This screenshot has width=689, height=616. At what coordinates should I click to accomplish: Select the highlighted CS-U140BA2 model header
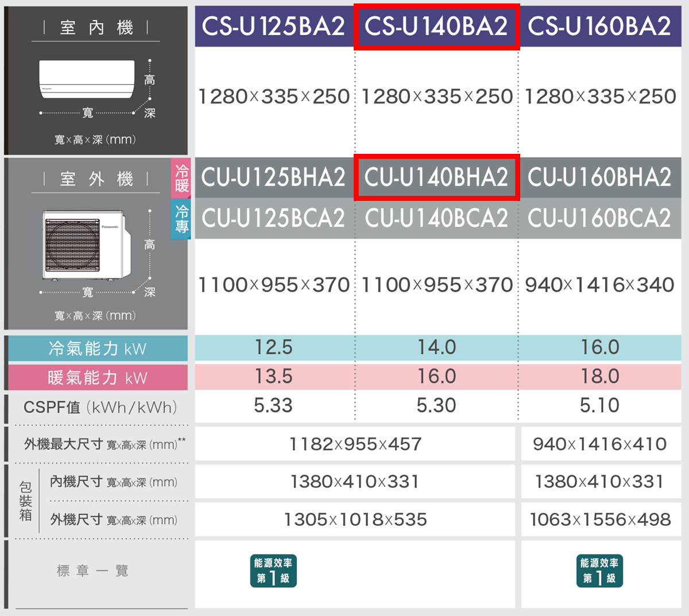click(x=436, y=26)
